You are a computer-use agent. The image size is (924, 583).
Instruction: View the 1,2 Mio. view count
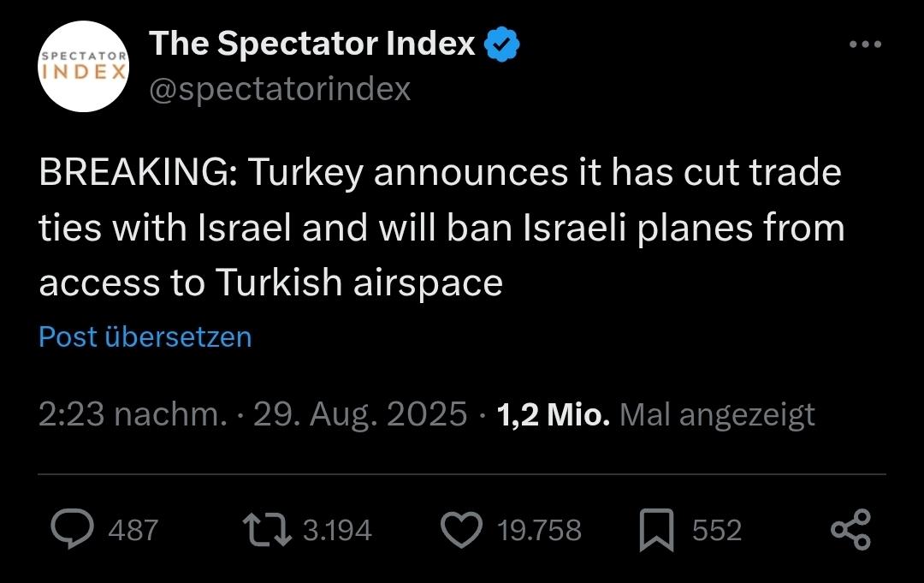[553, 414]
